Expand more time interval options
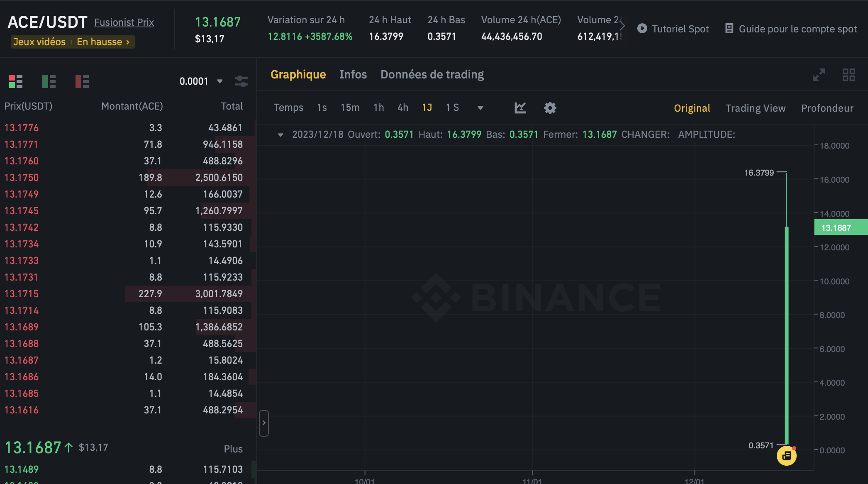The height and width of the screenshot is (484, 868). click(x=480, y=108)
